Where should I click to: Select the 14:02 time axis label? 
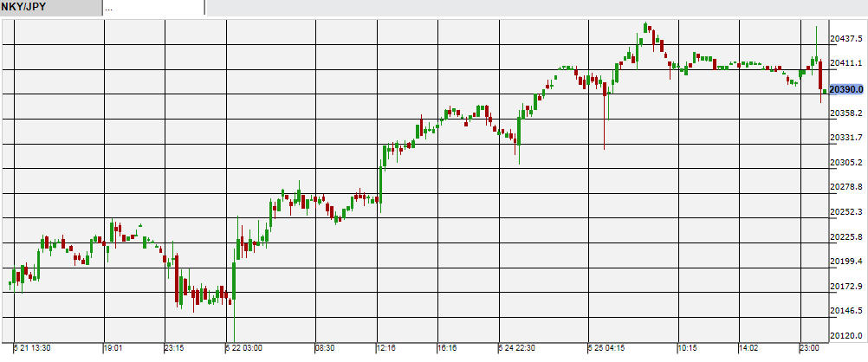coord(747,348)
